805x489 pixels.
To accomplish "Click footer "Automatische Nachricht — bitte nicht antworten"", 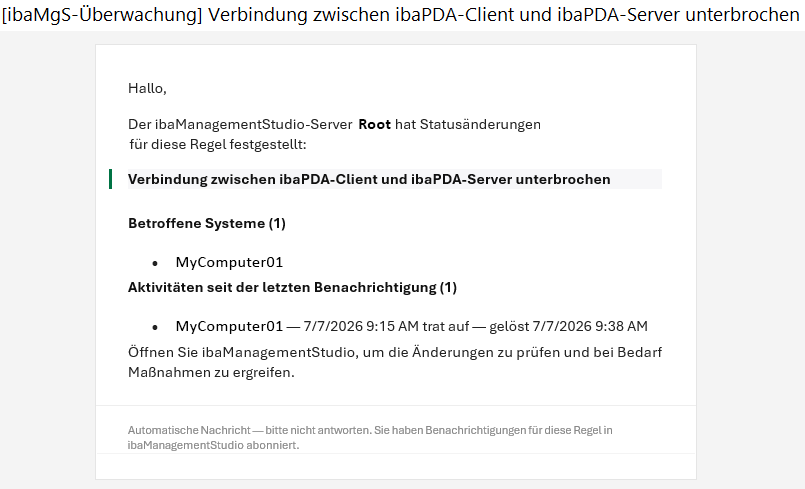I will pos(370,438).
